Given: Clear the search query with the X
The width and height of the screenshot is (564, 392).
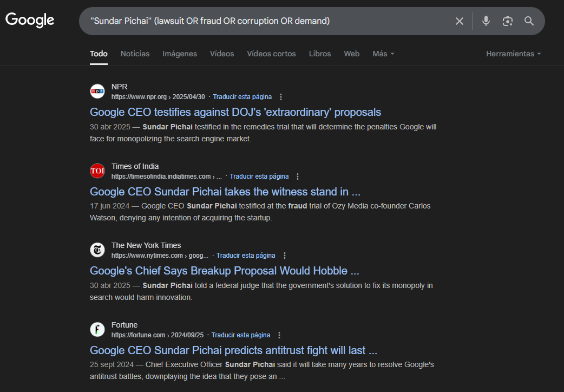Looking at the screenshot, I should pyautogui.click(x=460, y=21).
